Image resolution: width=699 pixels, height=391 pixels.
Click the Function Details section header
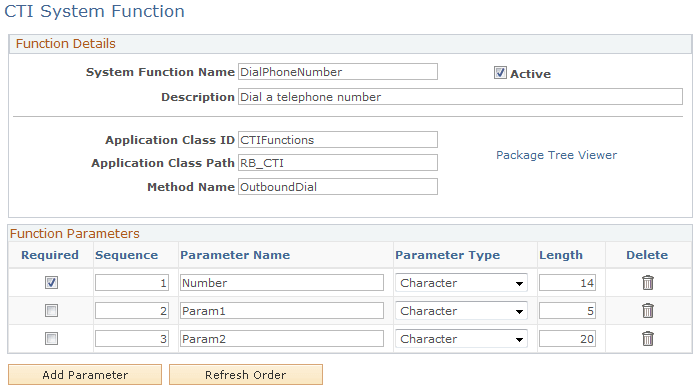pyautogui.click(x=66, y=44)
